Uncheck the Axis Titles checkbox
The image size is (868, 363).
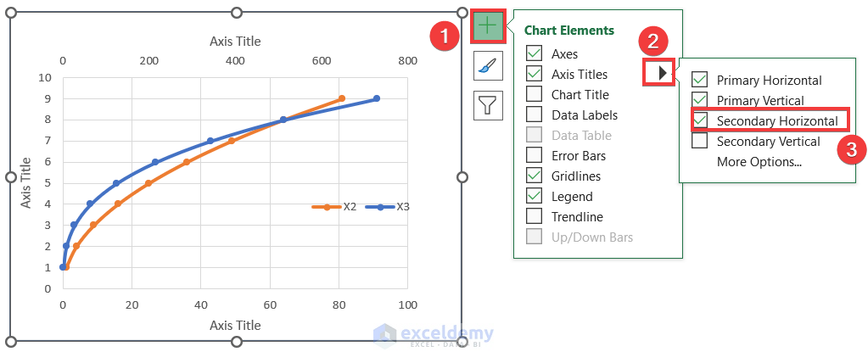click(x=535, y=75)
